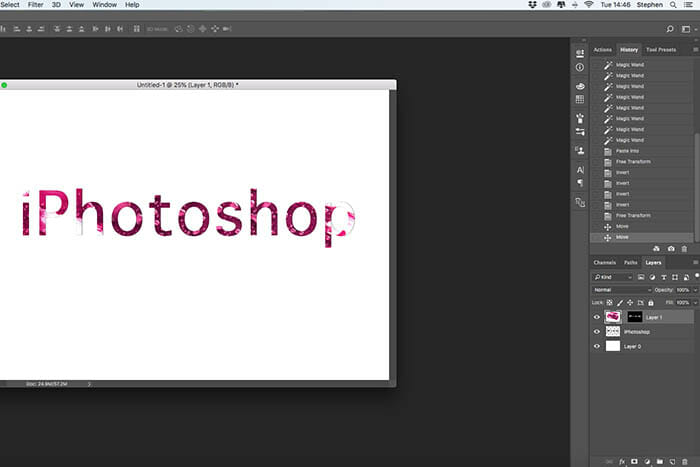700x467 pixels.
Task: Open the Filter menu in the menu bar
Action: [36, 5]
